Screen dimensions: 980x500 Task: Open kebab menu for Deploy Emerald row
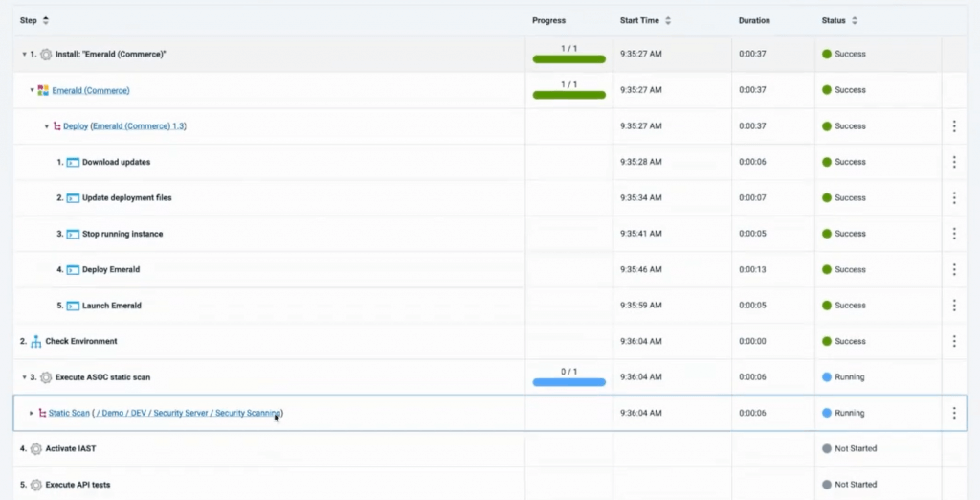tap(953, 269)
